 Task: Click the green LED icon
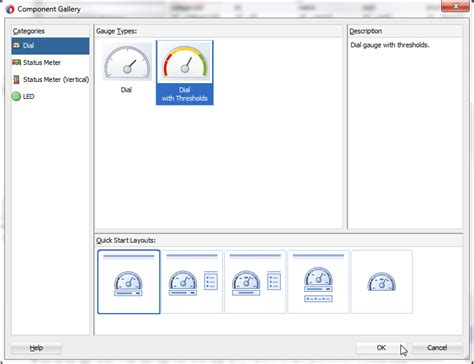pyautogui.click(x=16, y=96)
